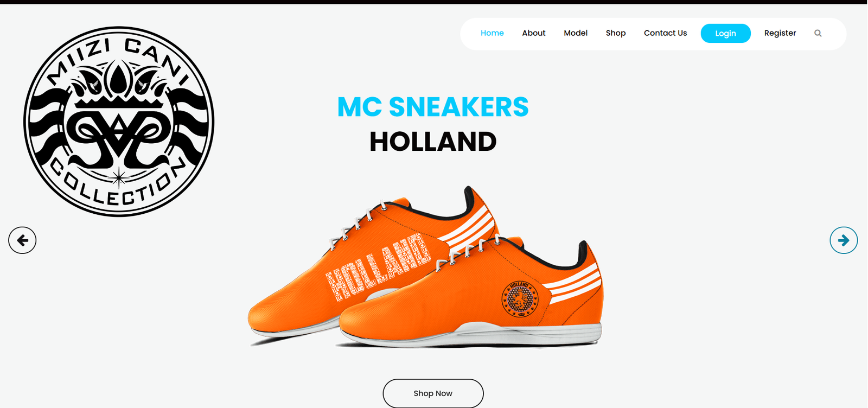Image resolution: width=868 pixels, height=408 pixels.
Task: Open the Home menu item
Action: [492, 33]
